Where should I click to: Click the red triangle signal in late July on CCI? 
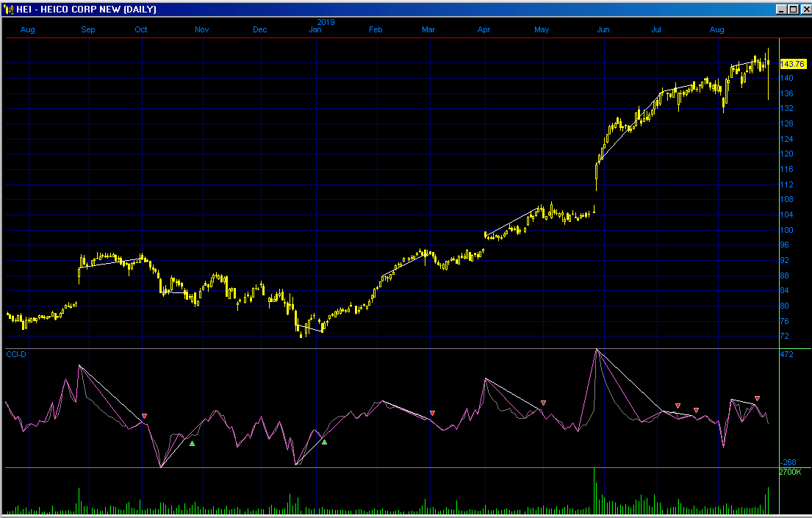[x=696, y=410]
